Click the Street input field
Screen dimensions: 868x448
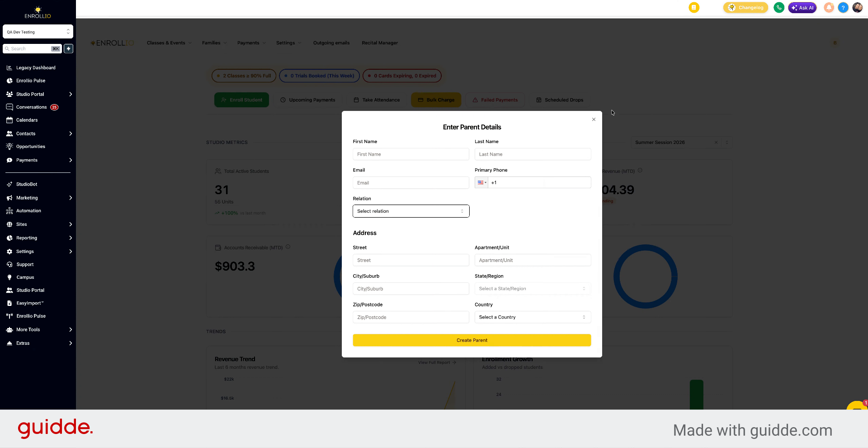411,260
